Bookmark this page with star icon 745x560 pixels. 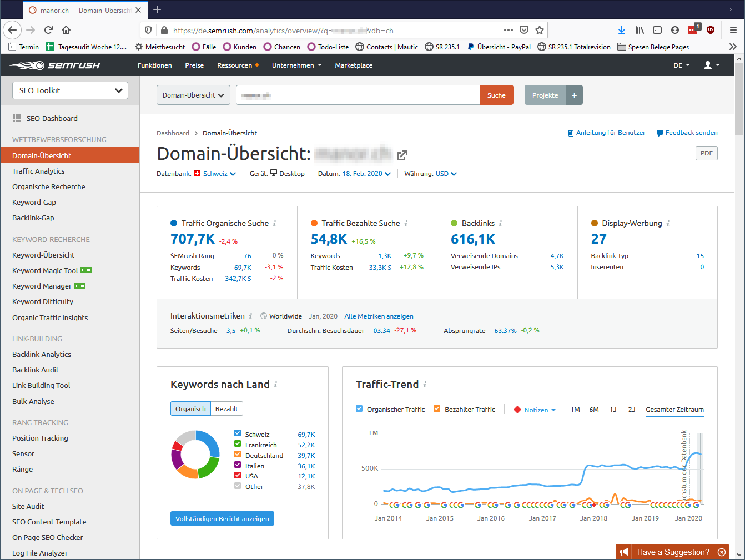539,30
